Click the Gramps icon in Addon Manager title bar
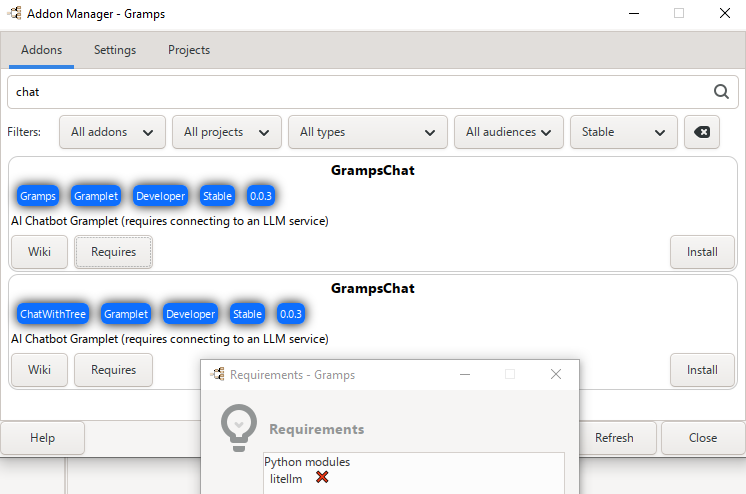This screenshot has height=494, width=746. (15, 13)
